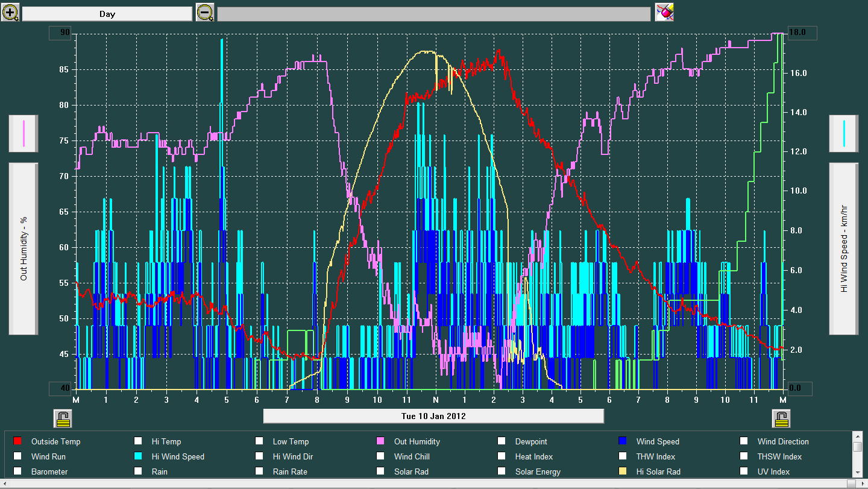Enable the THSW Index checkbox

pos(744,456)
